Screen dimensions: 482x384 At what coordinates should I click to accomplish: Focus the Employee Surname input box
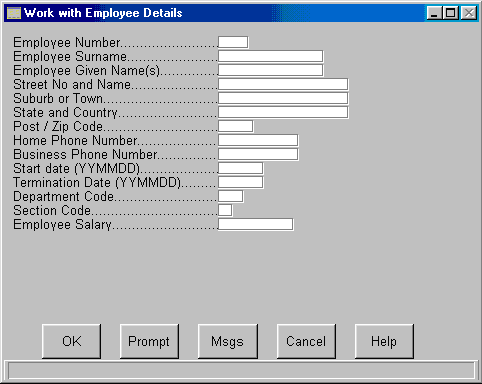[271, 56]
